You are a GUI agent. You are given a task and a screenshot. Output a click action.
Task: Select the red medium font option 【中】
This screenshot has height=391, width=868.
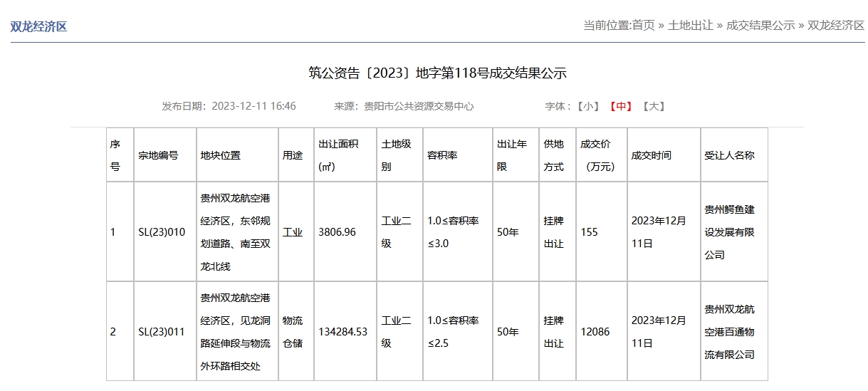click(x=620, y=106)
